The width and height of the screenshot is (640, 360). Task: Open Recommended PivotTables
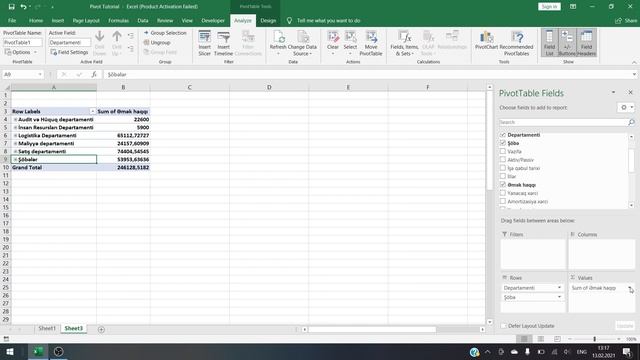pos(516,43)
